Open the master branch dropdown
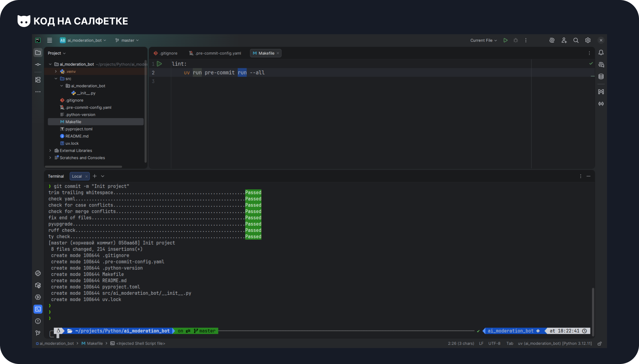This screenshot has width=639, height=364. pos(127,40)
